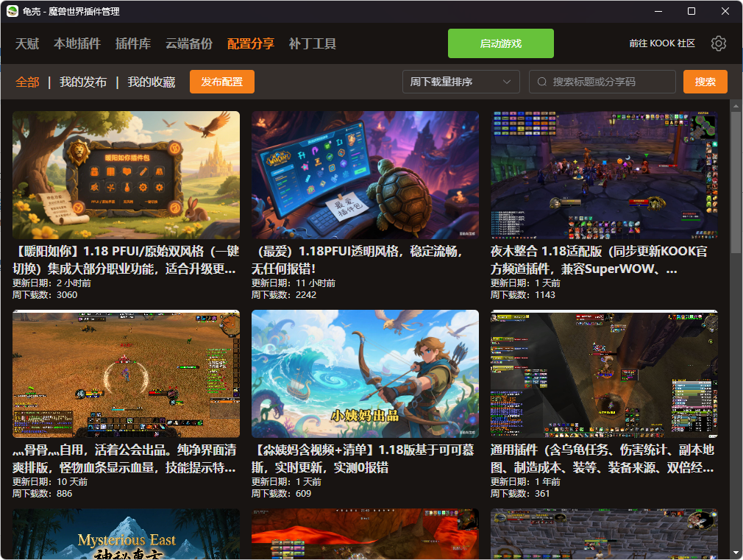
Task: Click title 【暖阳如你】1.18 PFUI/原始双风格
Action: pyautogui.click(x=126, y=260)
